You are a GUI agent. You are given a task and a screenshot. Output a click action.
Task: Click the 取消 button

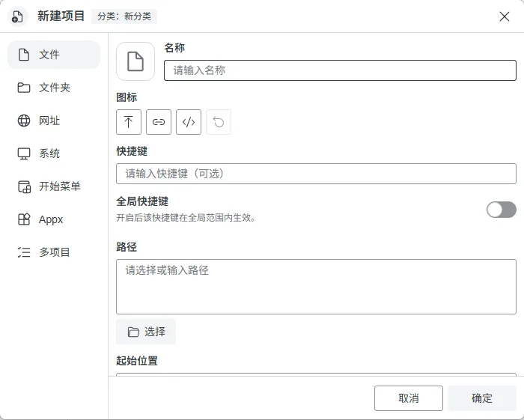pos(409,398)
